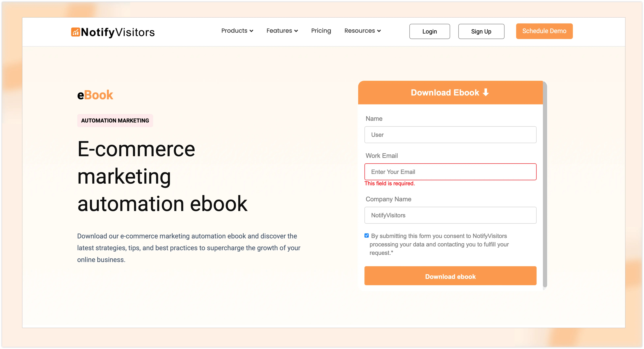Click the chevron icon next to Resources
Viewport: 644px width, 349px height.
point(379,31)
